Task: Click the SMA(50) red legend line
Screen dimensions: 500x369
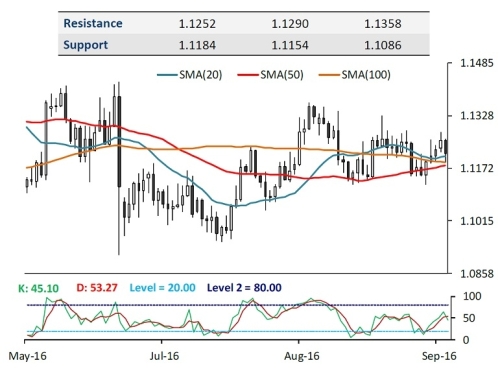Action: click(x=248, y=75)
